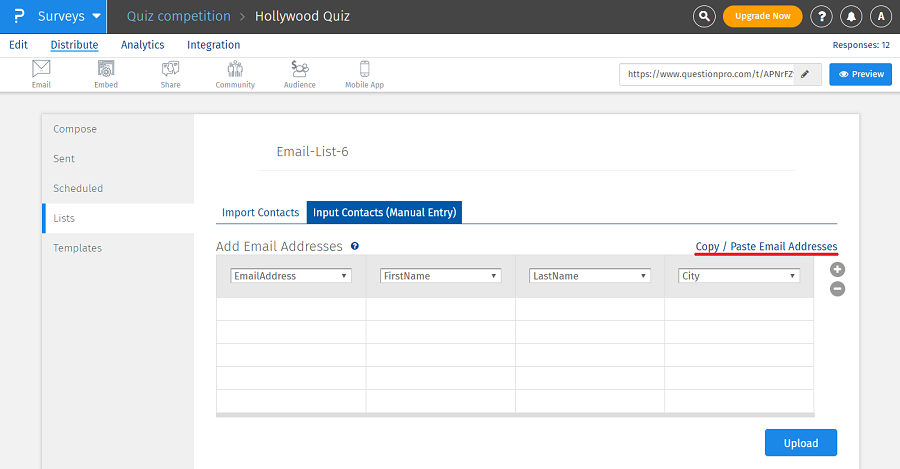Select Templates in the left sidebar
900x469 pixels.
coord(77,248)
